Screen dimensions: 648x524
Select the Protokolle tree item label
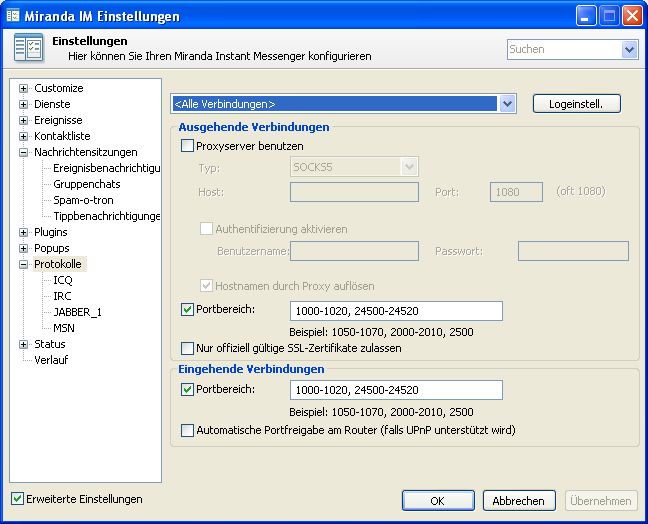coord(58,264)
